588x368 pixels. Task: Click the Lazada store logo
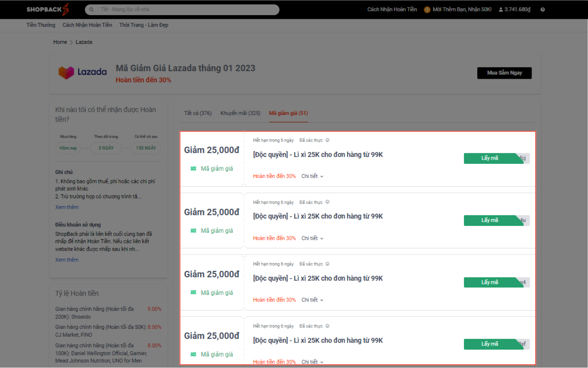(x=82, y=72)
